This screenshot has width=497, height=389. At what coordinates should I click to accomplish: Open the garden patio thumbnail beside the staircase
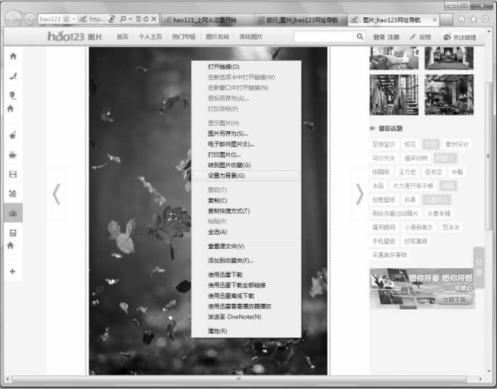[x=449, y=95]
